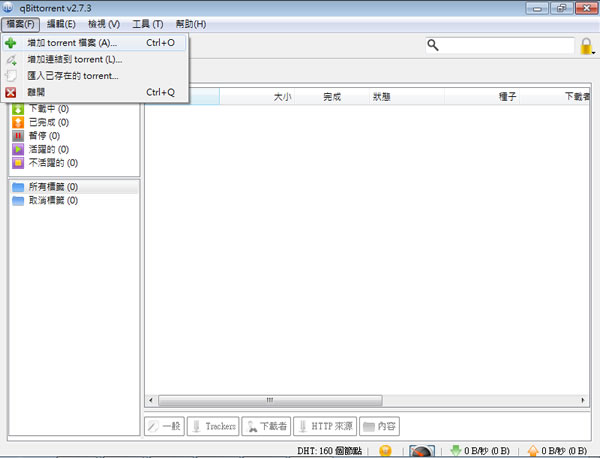The width and height of the screenshot is (600, 458).
Task: Open the dropdown arrow beside the padlock
Action: [x=593, y=52]
